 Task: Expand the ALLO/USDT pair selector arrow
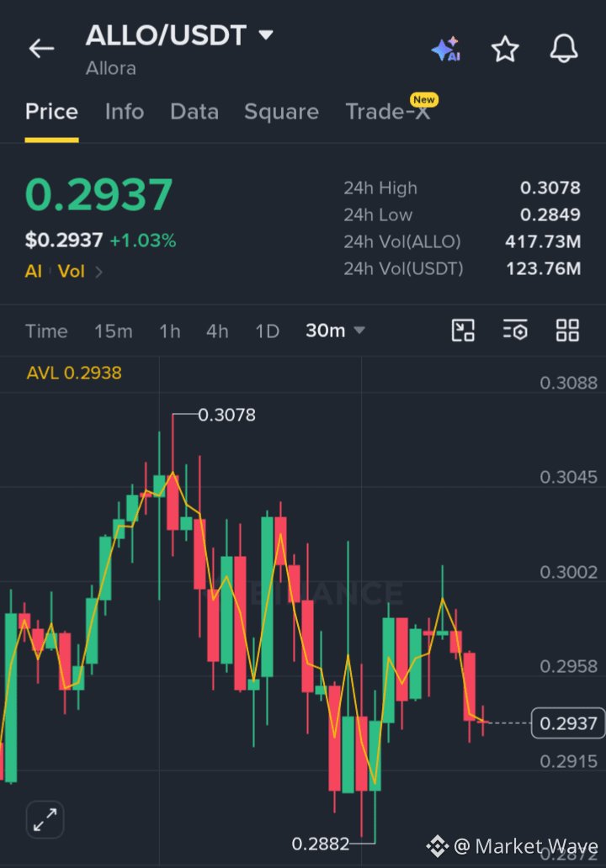coord(267,35)
